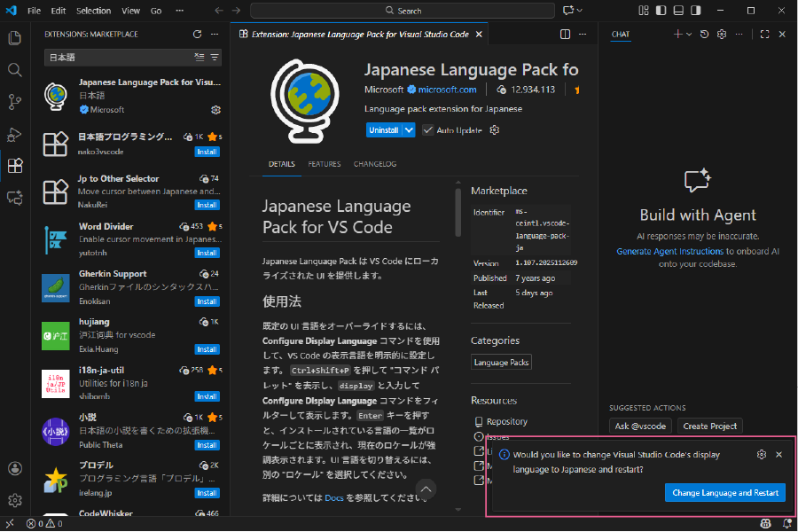Screen dimensions: 798x532
Task: Clear extensions search results icon
Action: (199, 57)
